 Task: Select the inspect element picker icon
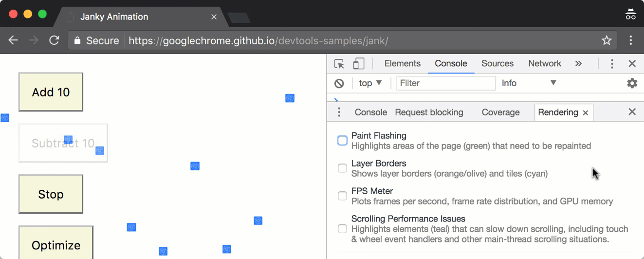click(x=339, y=64)
